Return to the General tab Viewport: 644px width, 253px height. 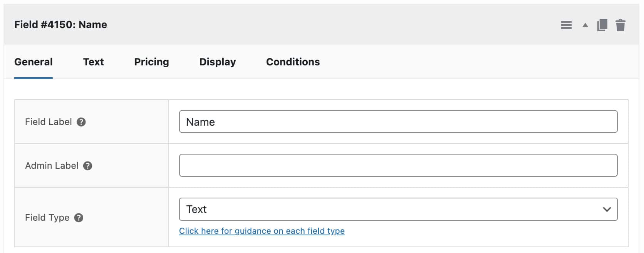(x=33, y=62)
